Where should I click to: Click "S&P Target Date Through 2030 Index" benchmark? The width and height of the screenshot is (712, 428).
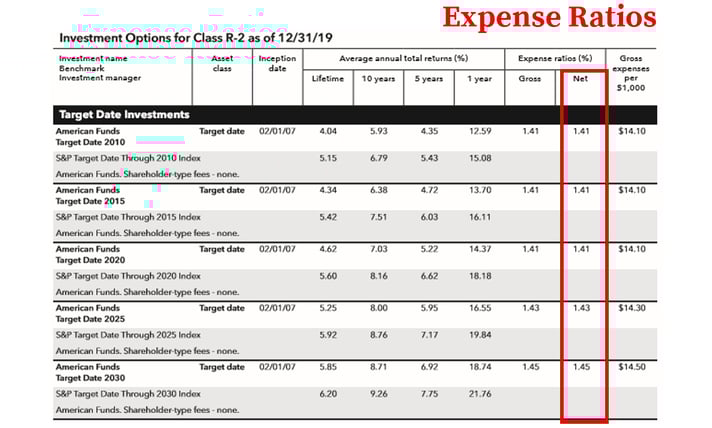pos(128,394)
